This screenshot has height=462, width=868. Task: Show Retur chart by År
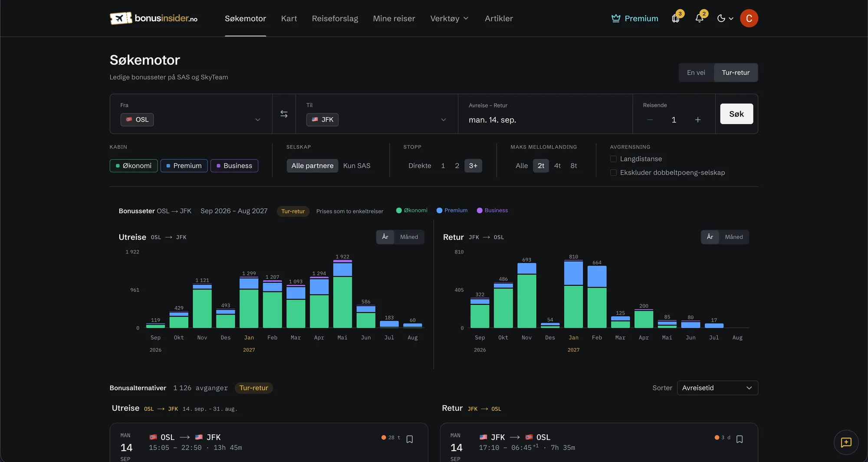(710, 237)
